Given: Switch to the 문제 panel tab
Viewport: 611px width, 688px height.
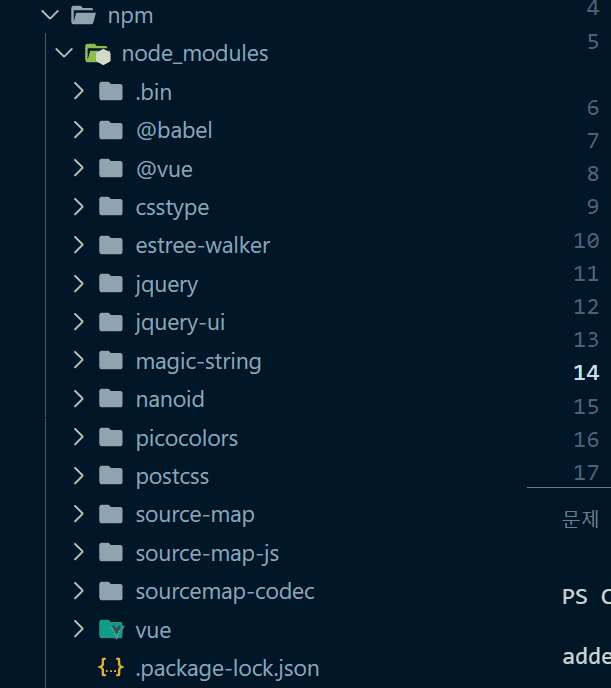Looking at the screenshot, I should click(580, 519).
